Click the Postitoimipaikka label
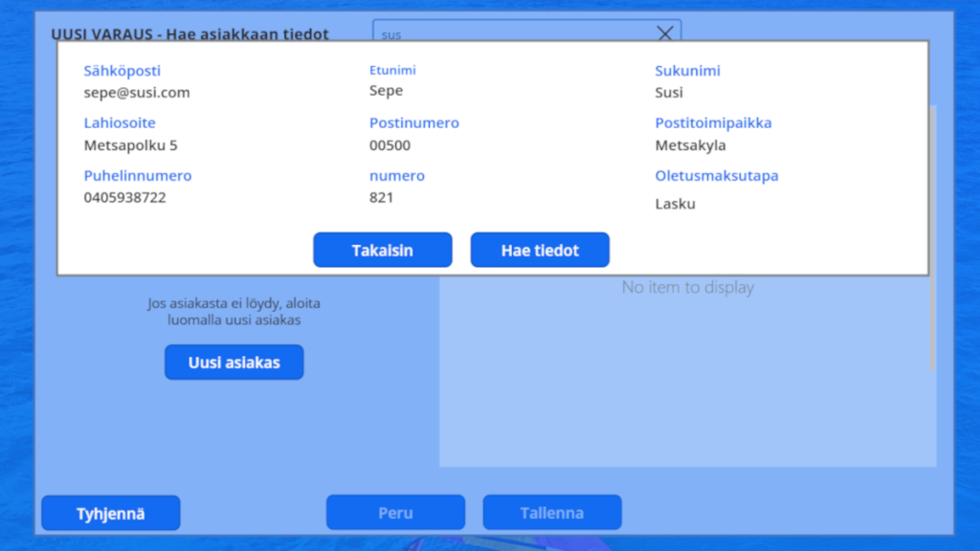 713,123
